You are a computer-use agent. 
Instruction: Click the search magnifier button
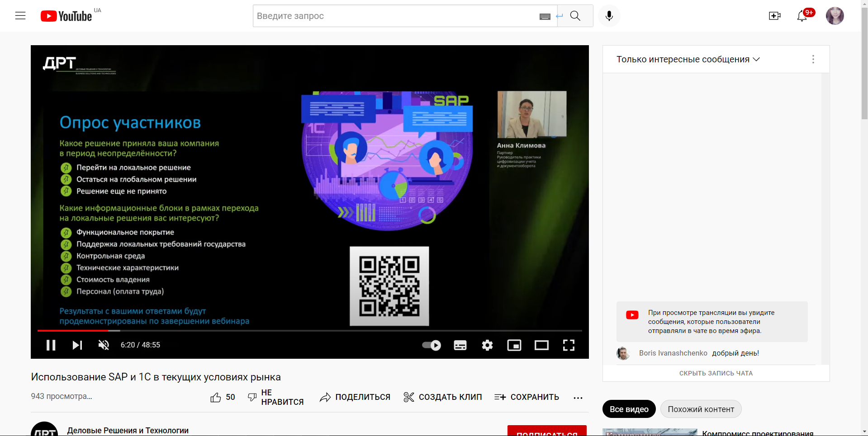point(575,16)
